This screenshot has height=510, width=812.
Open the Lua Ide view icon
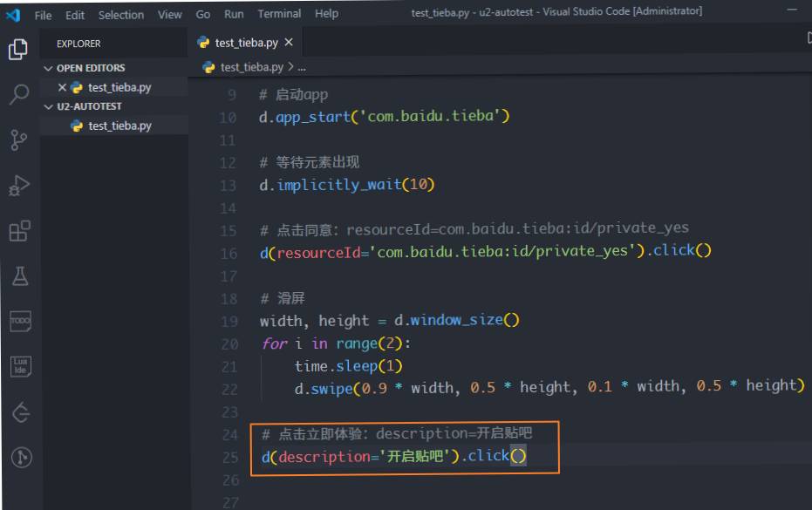click(21, 366)
